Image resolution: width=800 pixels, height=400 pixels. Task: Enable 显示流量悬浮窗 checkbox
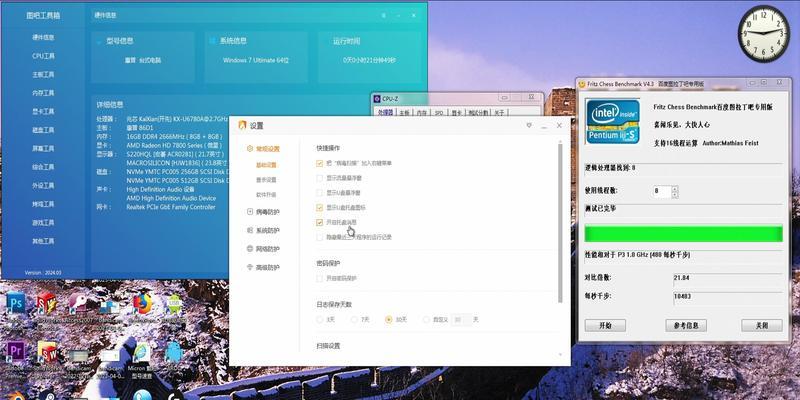(319, 178)
